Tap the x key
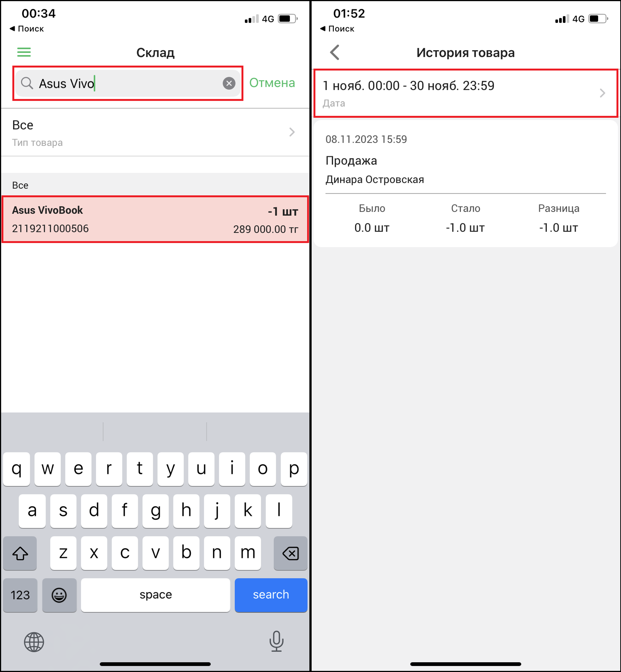621x672 pixels. [x=94, y=553]
